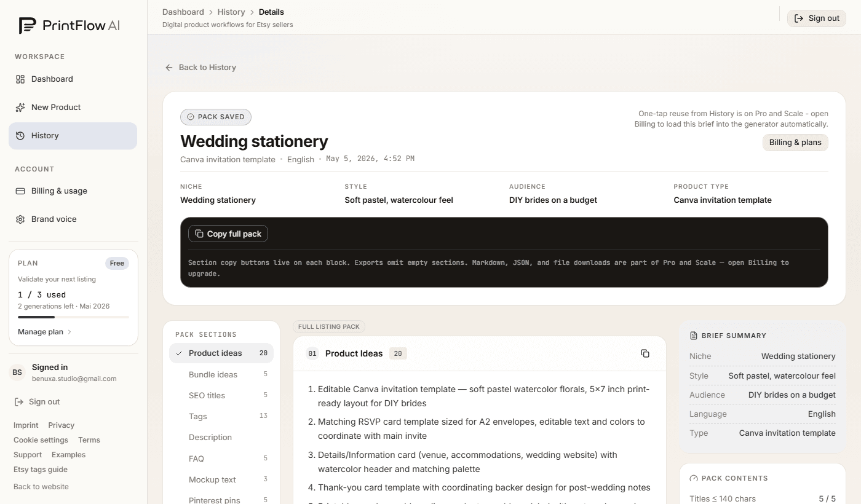Click the Pack Contents icon
Viewport: 861px width, 504px height.
point(694,478)
